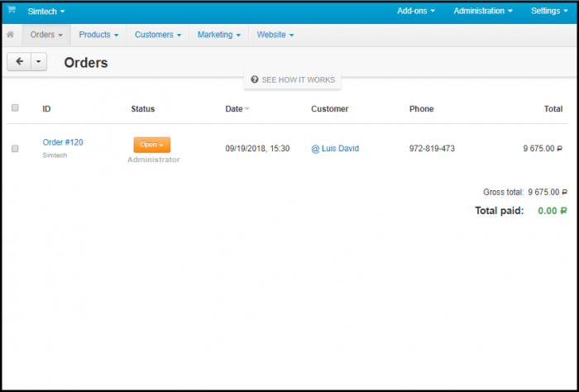This screenshot has width=579, height=392.
Task: Sort orders by the Phone column
Action: pyautogui.click(x=421, y=109)
